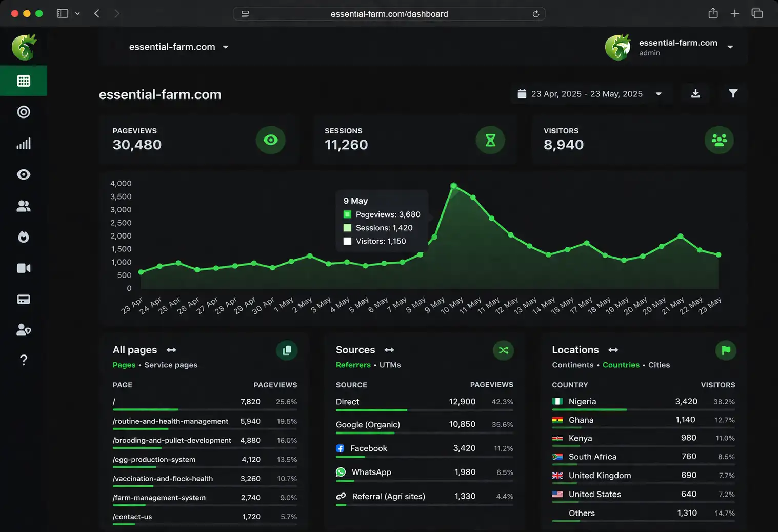Open the /routine-and-health-management page row
Screen dimensions: 778x532
205,422
